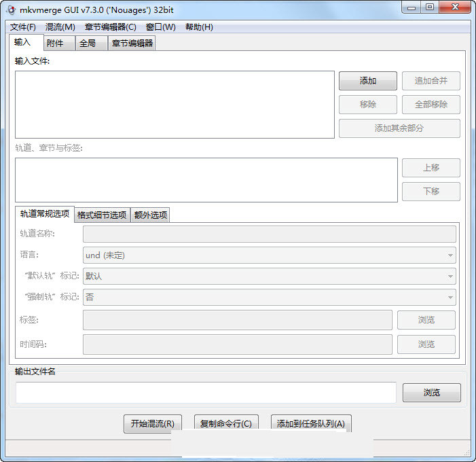Click the mkvmerge app icon in title bar
Screen dimensions: 476x462
click(x=11, y=10)
